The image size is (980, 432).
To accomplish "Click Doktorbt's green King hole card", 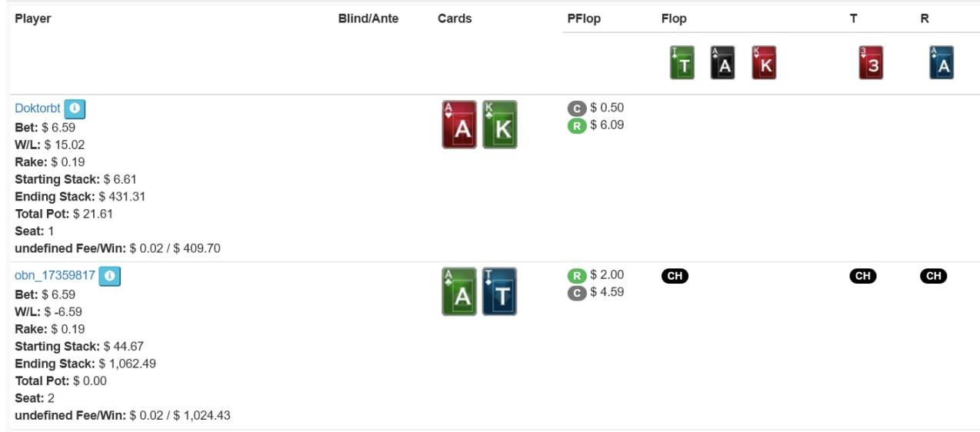I will pos(500,125).
